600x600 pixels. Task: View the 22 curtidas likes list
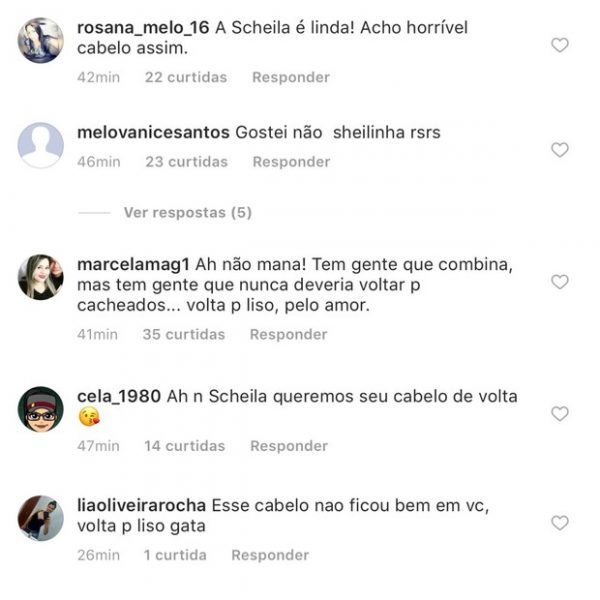(x=186, y=77)
